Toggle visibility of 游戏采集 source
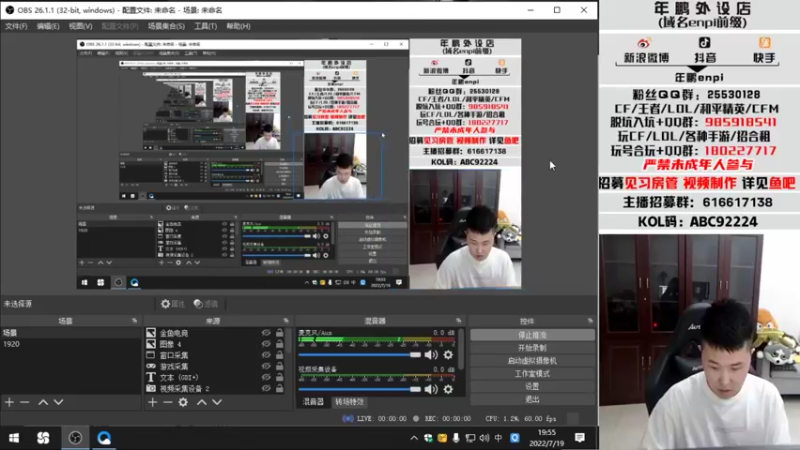 [266, 366]
